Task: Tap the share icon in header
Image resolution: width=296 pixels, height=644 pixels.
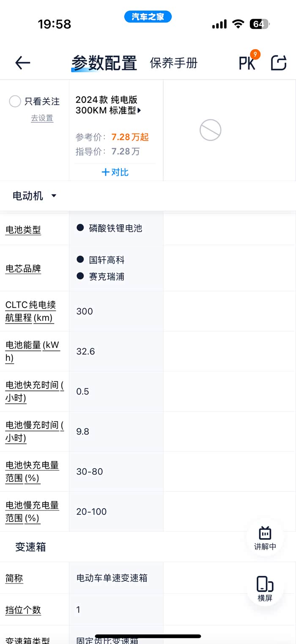Action: point(279,63)
